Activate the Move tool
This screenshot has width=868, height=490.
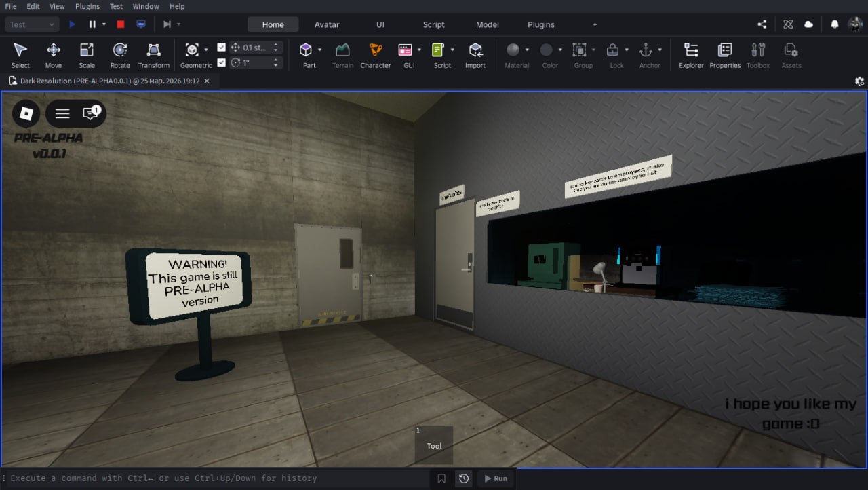54,55
